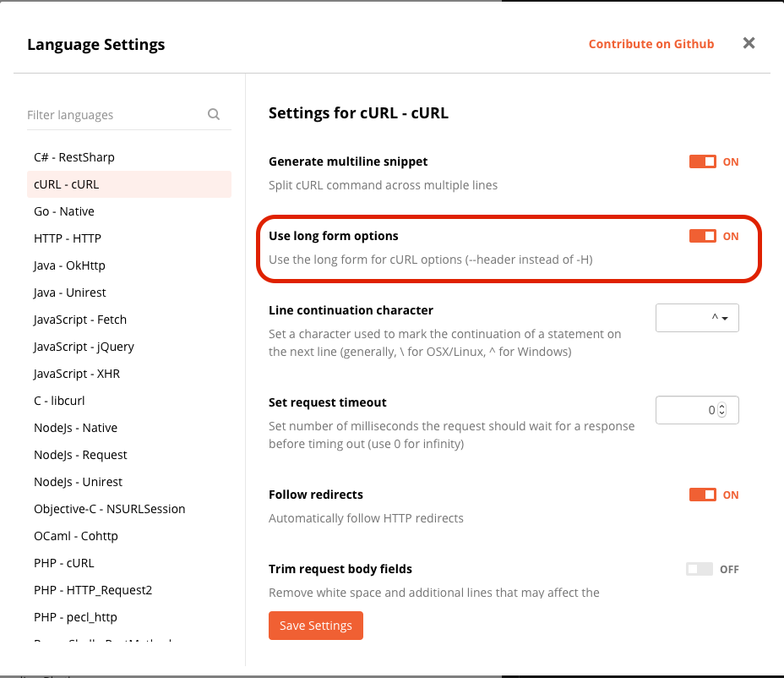Disable Use long form options
The height and width of the screenshot is (678, 784).
(704, 237)
